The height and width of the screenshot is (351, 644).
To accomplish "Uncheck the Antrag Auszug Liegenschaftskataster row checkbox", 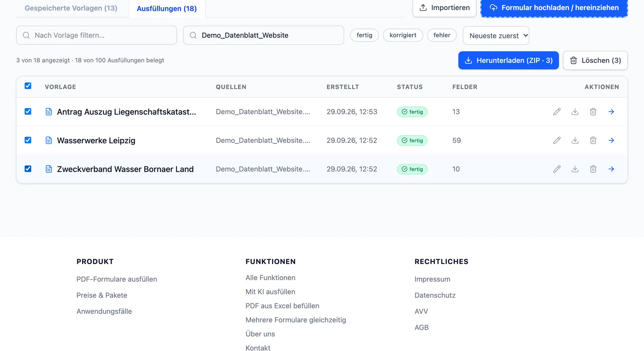I will [x=28, y=111].
